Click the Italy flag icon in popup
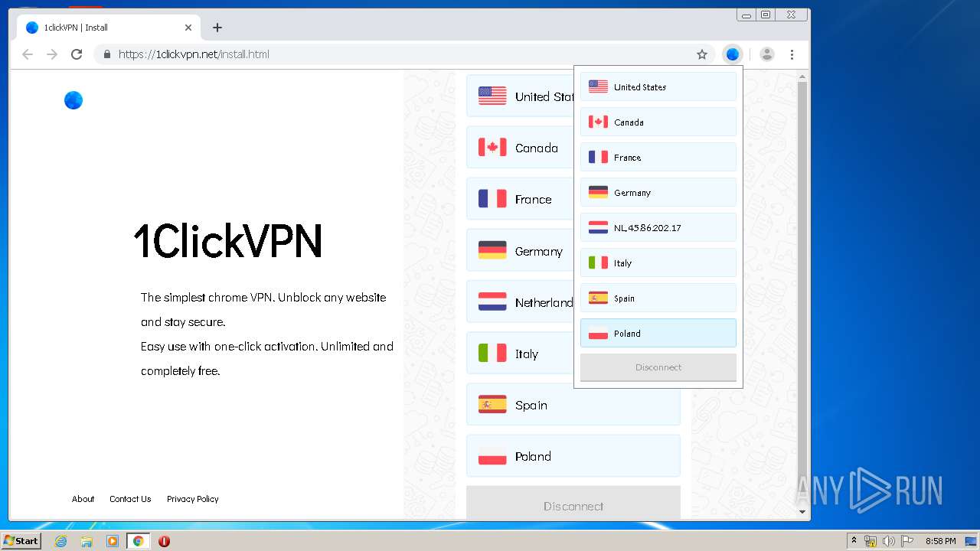The image size is (980, 551). pyautogui.click(x=598, y=262)
